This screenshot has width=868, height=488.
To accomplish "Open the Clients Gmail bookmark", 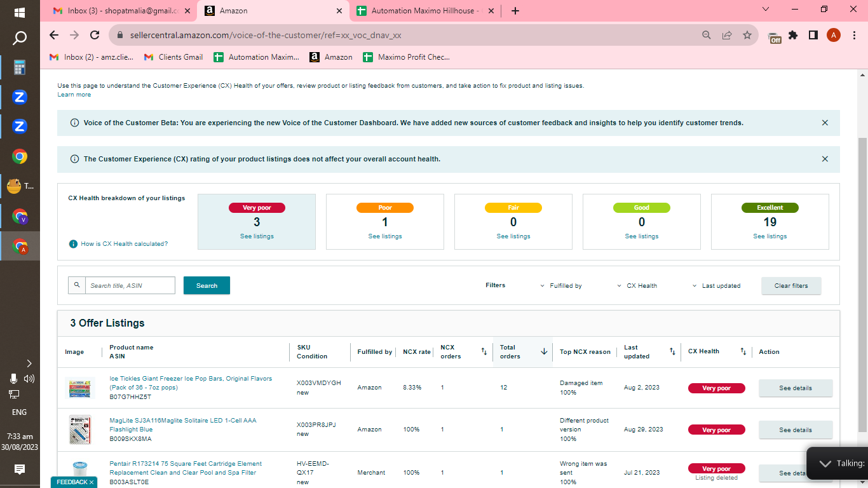I will point(173,57).
